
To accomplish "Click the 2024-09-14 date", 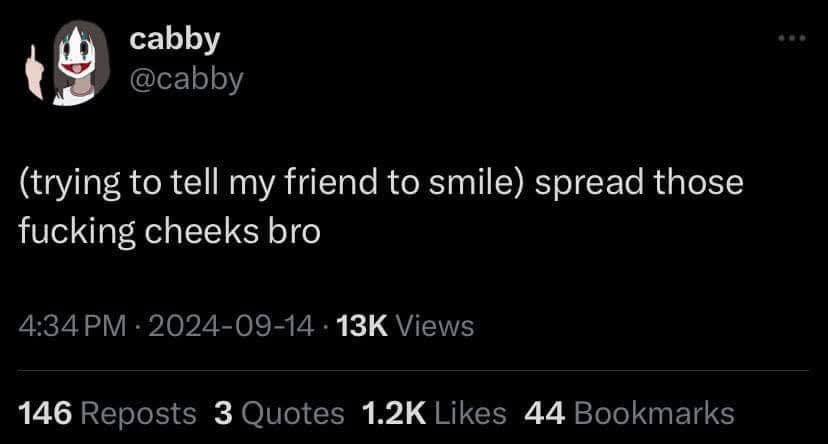I will (x=232, y=326).
